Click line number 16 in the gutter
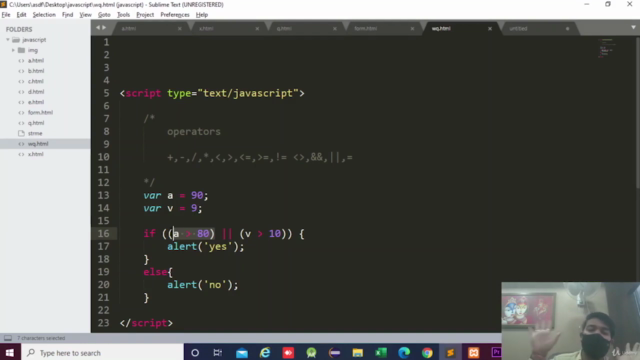The height and width of the screenshot is (360, 640). pyautogui.click(x=104, y=233)
